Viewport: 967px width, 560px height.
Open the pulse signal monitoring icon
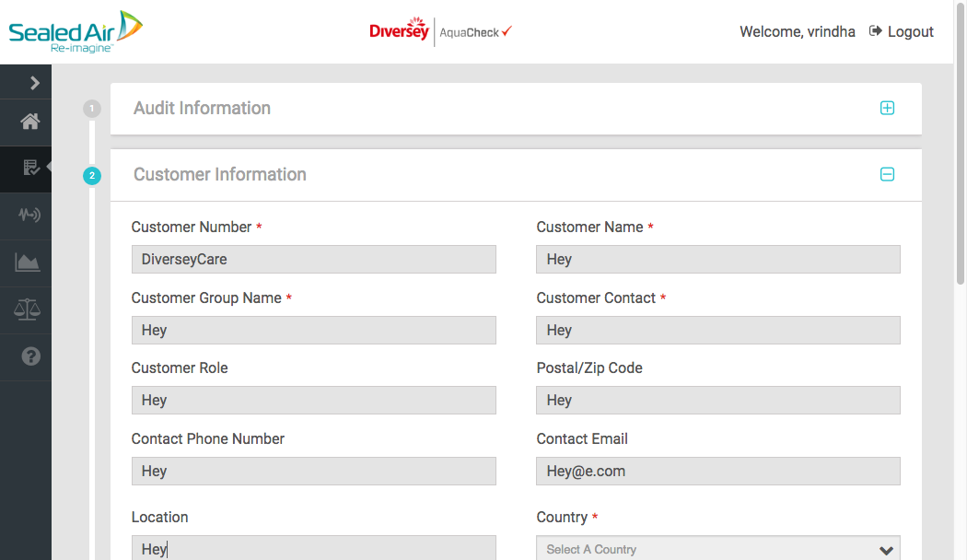pyautogui.click(x=29, y=215)
